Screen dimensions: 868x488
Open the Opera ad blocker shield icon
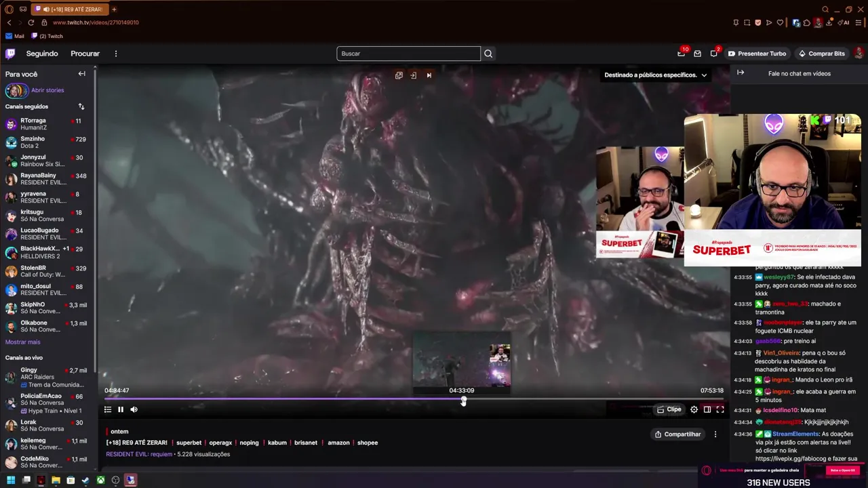pyautogui.click(x=757, y=22)
